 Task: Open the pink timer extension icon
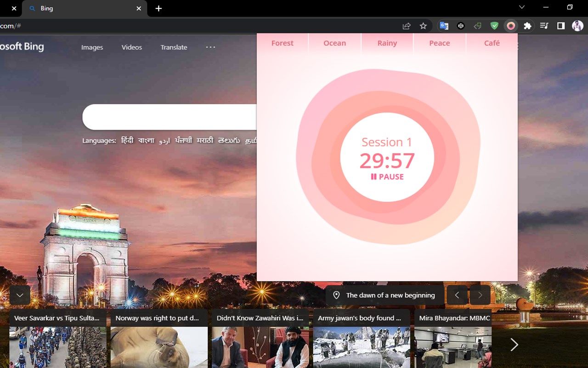(x=511, y=26)
